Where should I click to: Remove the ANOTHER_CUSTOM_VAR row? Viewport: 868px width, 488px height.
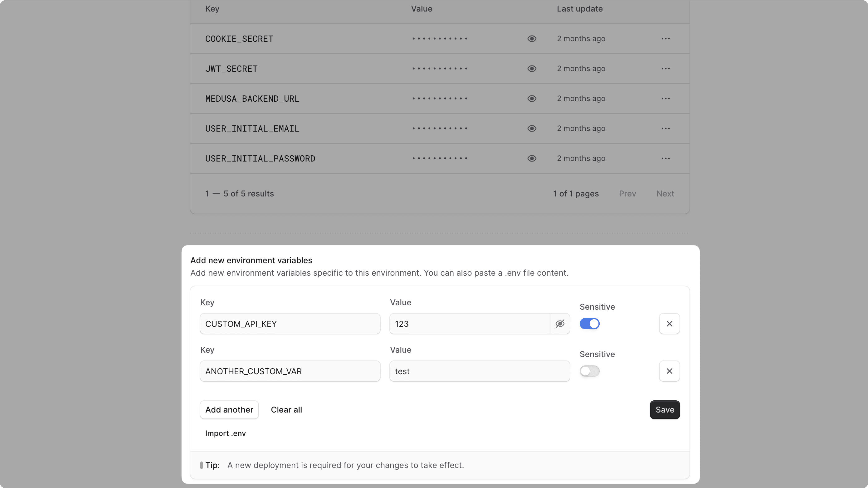point(669,371)
